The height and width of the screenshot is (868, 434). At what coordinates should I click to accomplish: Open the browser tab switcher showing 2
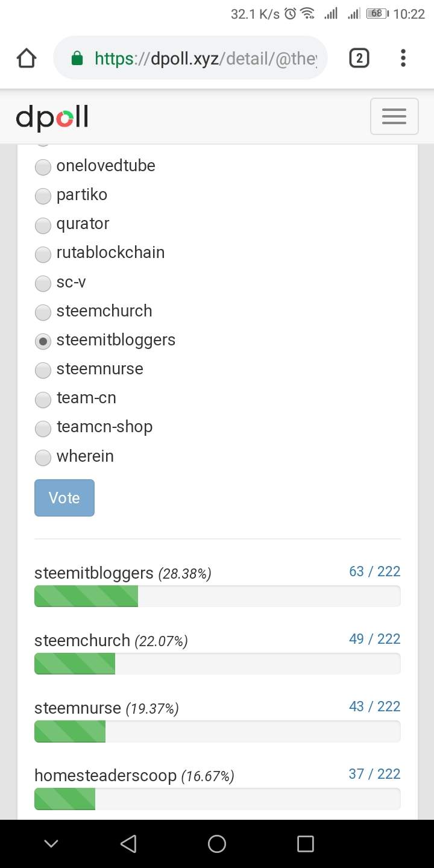(359, 58)
